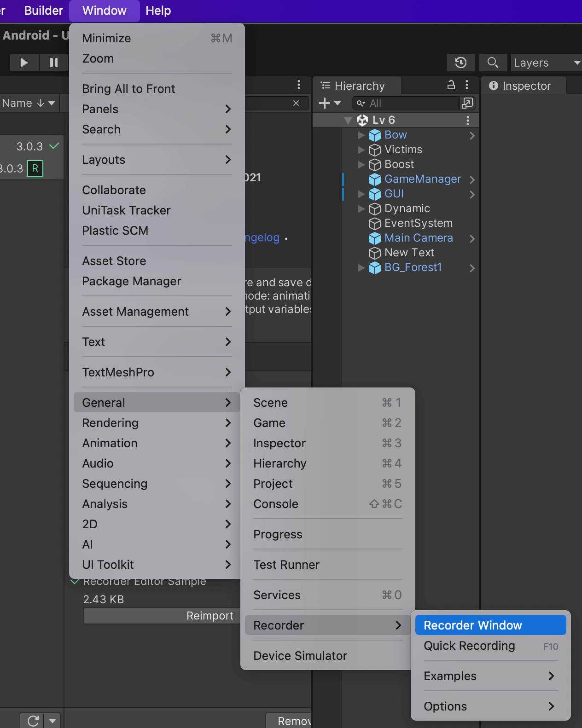The image size is (582, 728).
Task: Open the Window menu in menu bar
Action: [x=105, y=11]
